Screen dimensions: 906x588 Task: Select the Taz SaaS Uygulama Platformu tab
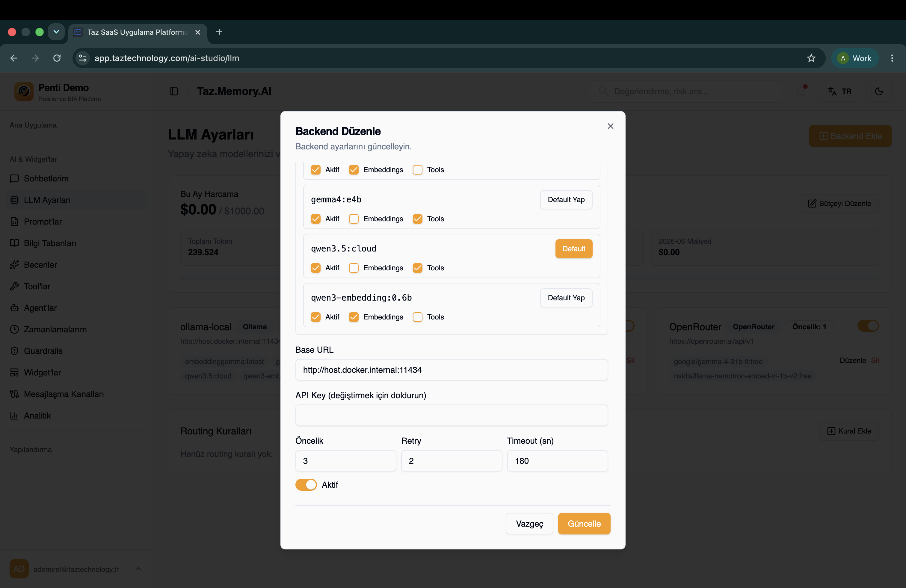[x=138, y=32]
